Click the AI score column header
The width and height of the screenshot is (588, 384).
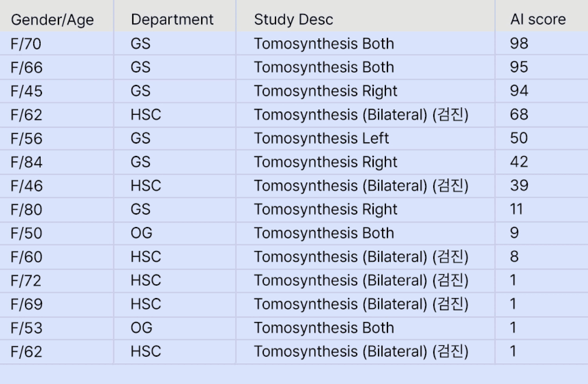click(538, 19)
